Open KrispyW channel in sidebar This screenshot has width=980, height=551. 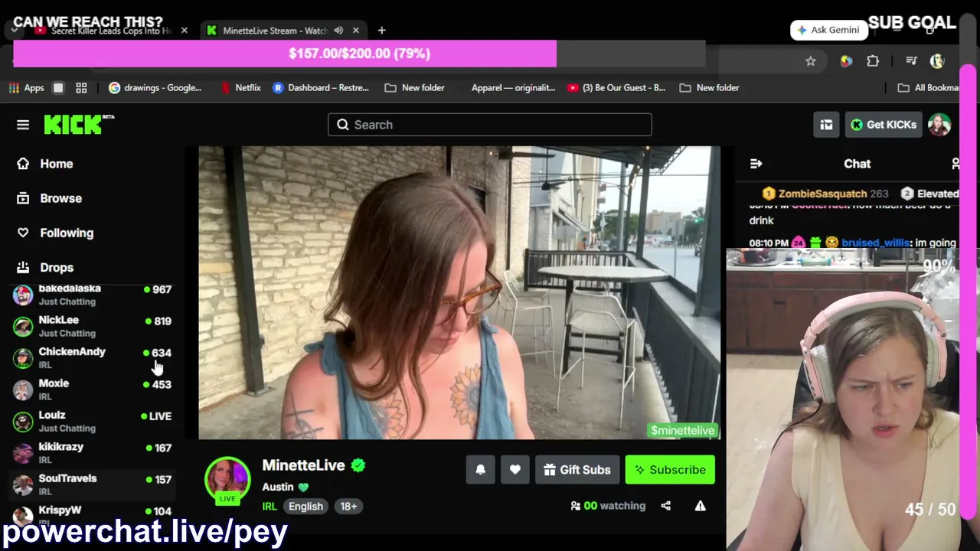93,514
